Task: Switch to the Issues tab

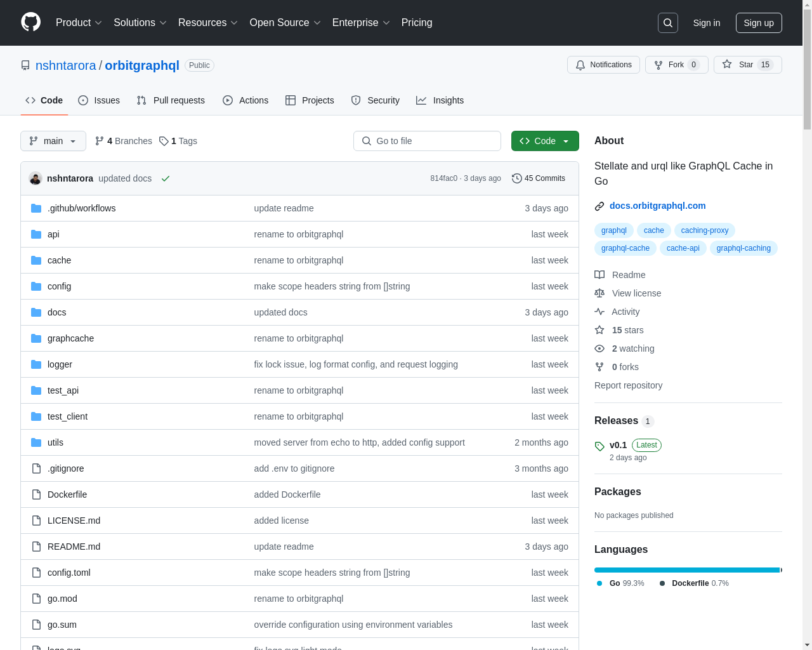Action: point(99,100)
